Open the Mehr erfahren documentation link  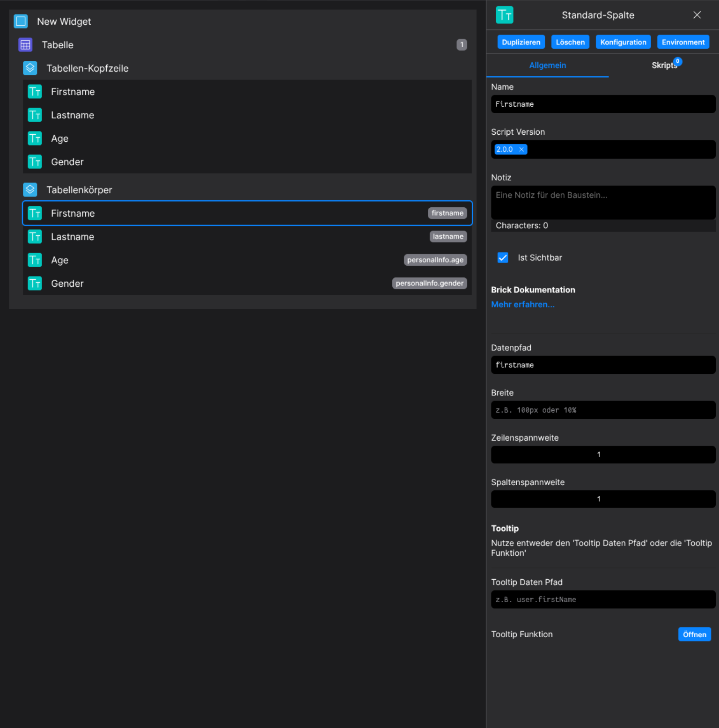522,304
